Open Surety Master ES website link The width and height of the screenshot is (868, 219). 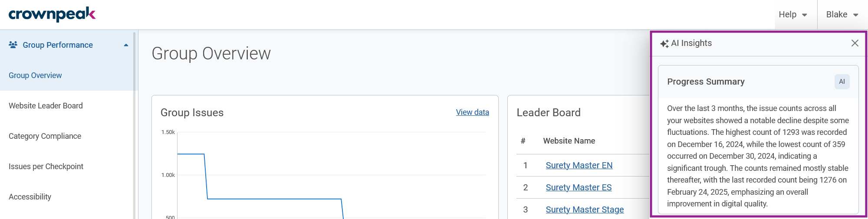point(579,187)
